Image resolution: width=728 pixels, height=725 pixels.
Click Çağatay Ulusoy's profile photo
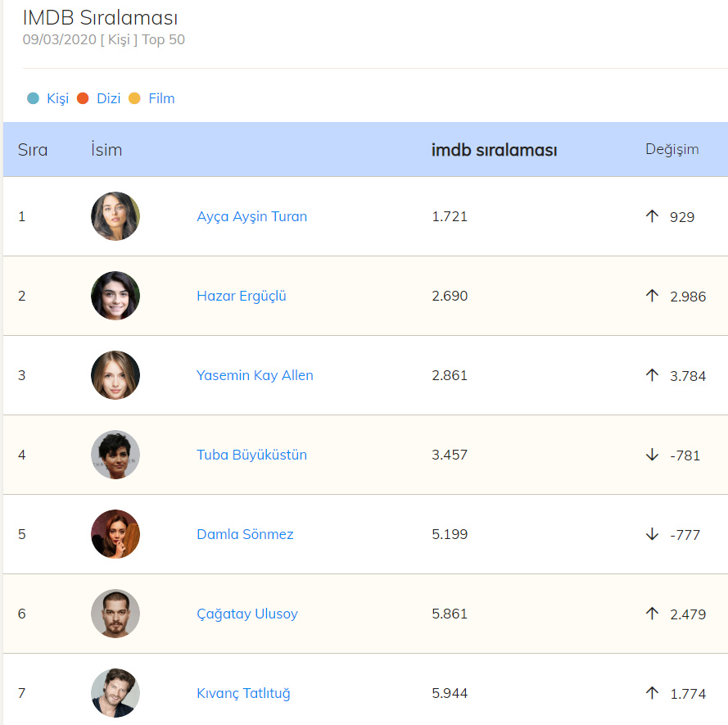(115, 614)
